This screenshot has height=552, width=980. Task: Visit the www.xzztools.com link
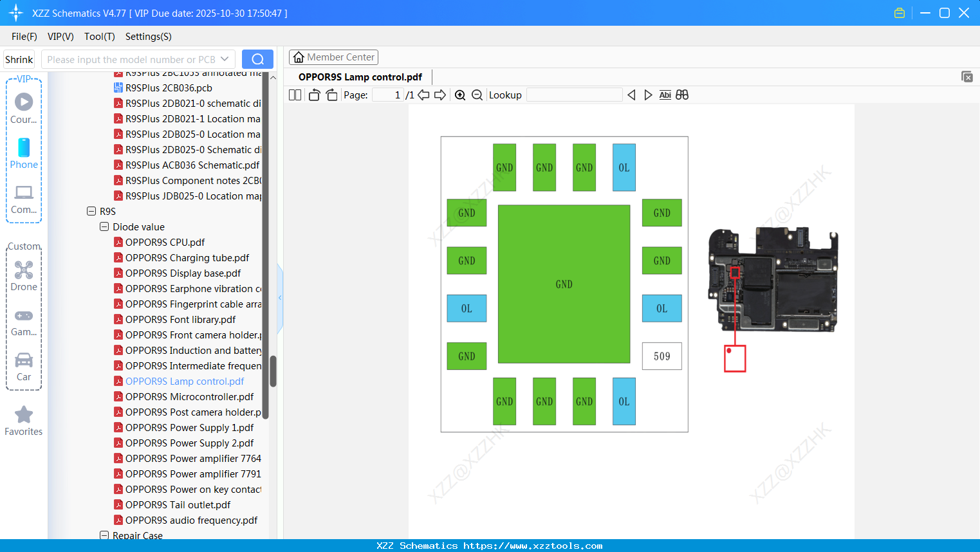(533, 546)
